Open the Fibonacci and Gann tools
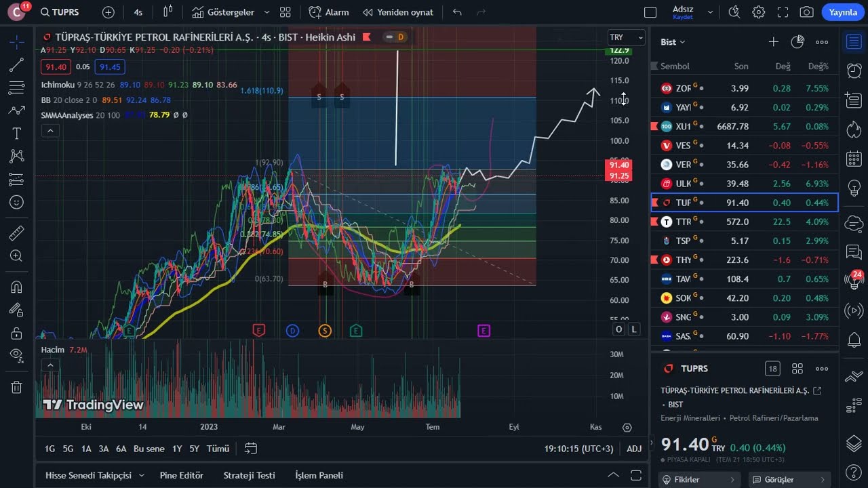Image resolution: width=868 pixels, height=488 pixels. 17,87
